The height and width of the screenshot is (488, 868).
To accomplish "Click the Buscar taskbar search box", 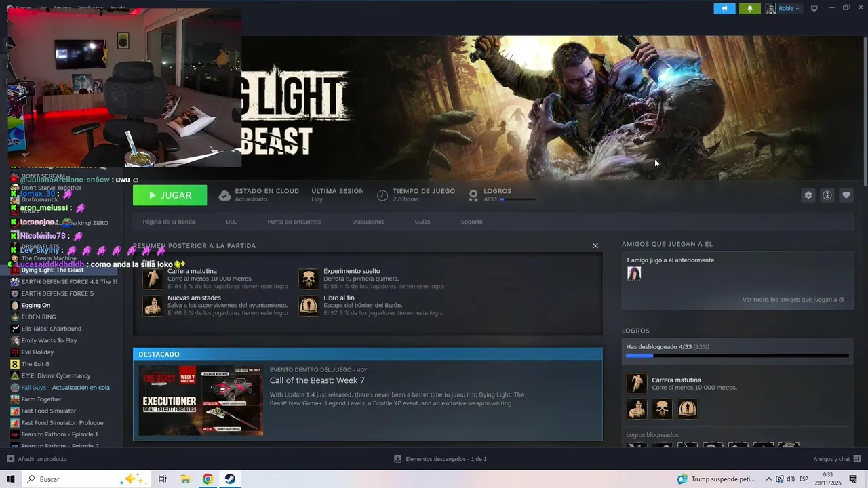I will (x=85, y=479).
